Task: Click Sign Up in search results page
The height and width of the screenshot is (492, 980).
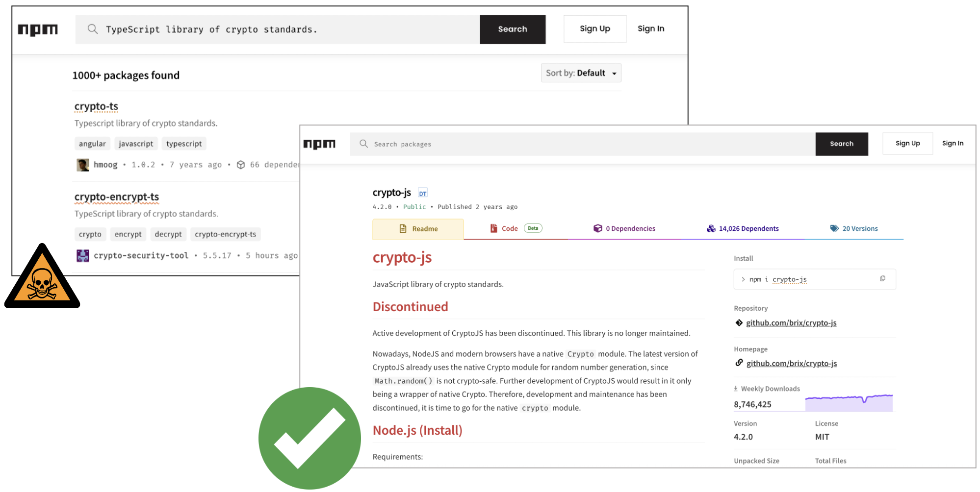Action: [x=594, y=29]
